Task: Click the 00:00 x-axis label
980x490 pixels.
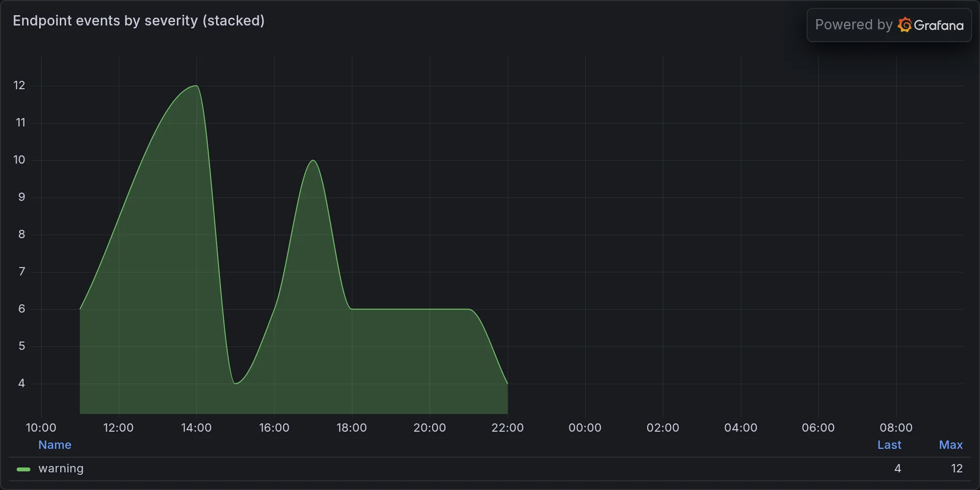Action: point(585,428)
